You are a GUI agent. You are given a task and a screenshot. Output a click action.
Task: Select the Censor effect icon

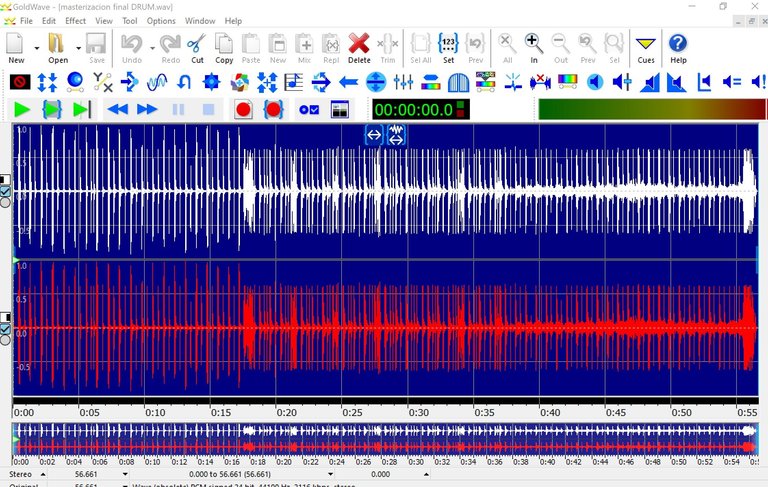[x=20, y=82]
